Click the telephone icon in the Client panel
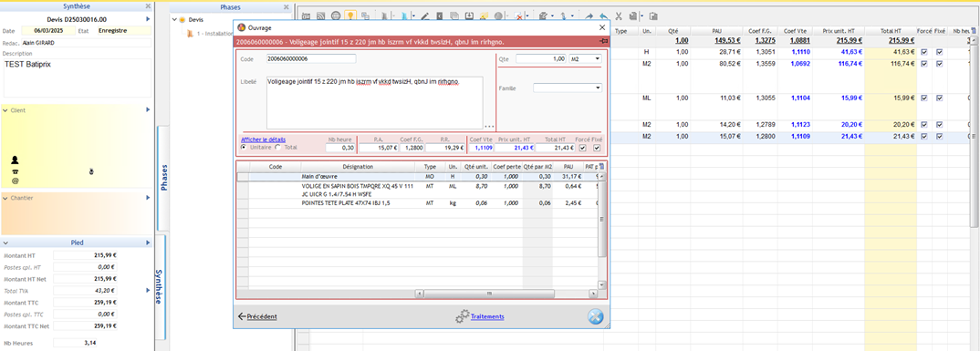Image resolution: width=980 pixels, height=351 pixels. (x=15, y=170)
